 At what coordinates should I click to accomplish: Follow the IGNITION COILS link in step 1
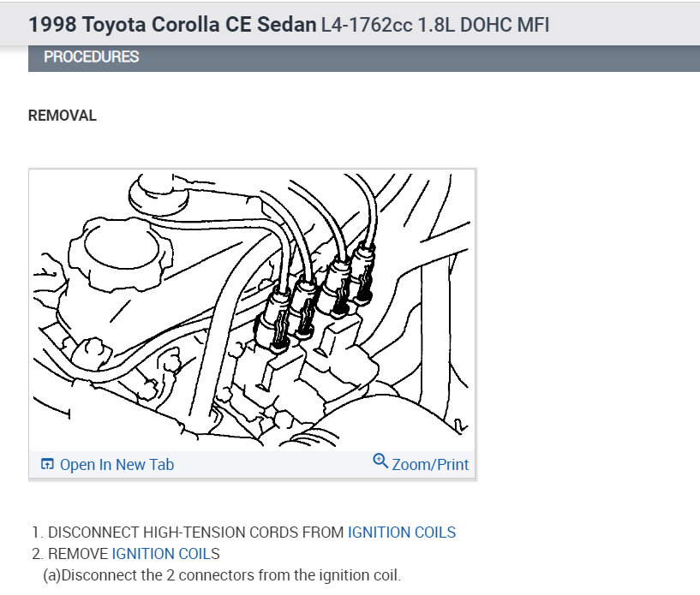(402, 533)
